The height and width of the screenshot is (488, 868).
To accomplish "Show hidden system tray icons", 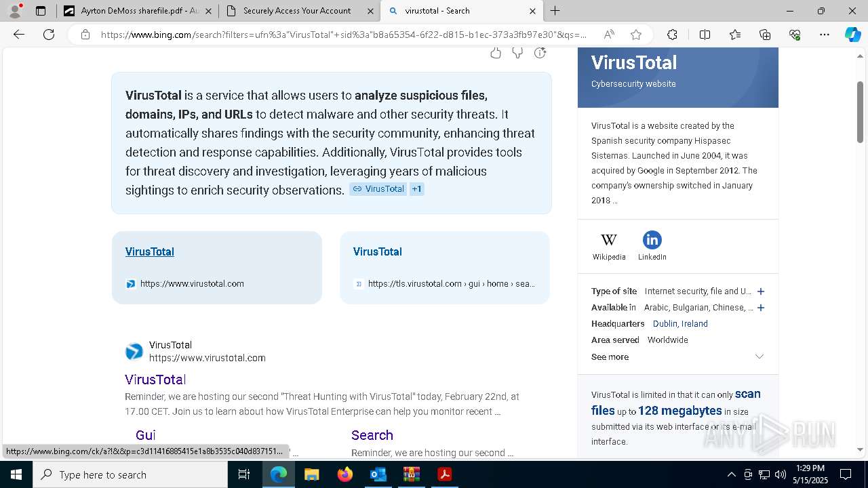I will pos(731,474).
